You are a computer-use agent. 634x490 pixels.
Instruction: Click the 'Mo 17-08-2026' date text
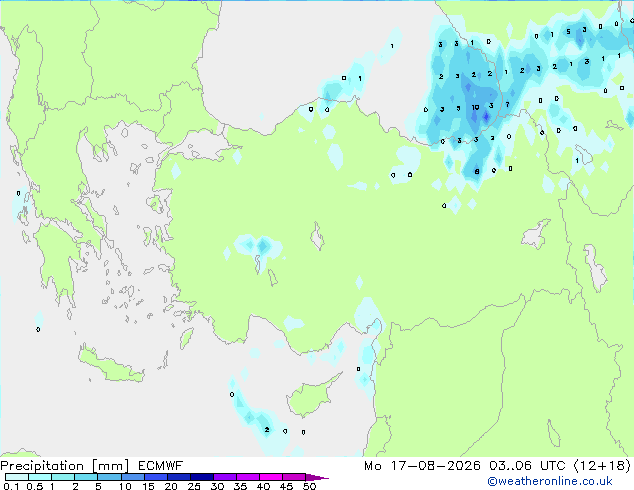pos(422,466)
